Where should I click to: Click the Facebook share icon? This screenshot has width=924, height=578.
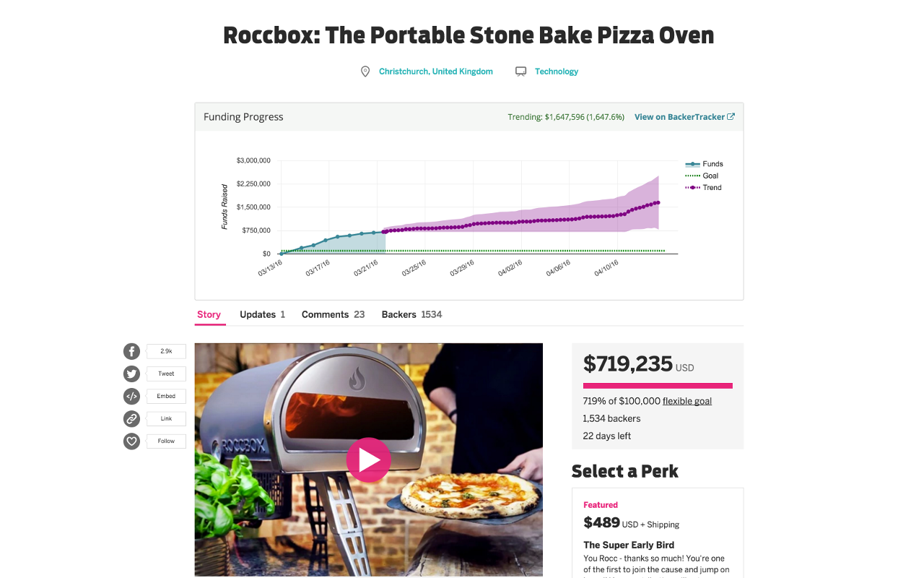pyautogui.click(x=131, y=352)
